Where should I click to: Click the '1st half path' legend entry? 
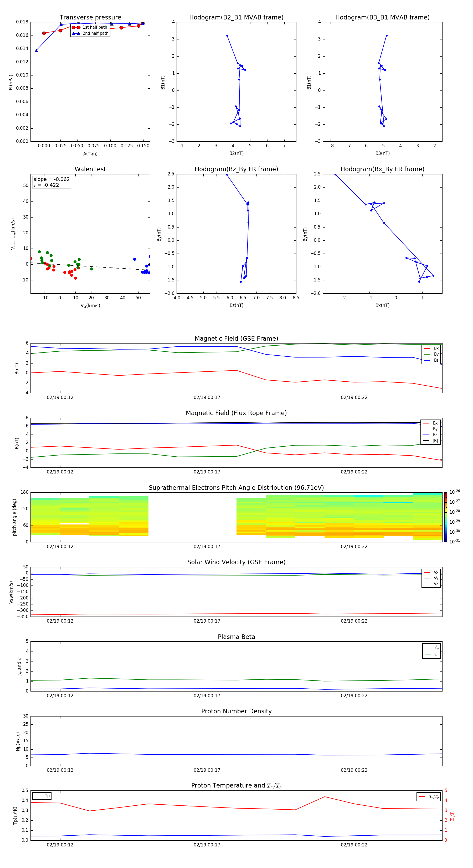90,27
